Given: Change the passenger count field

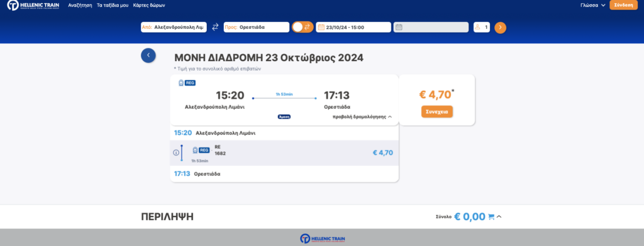Looking at the screenshot, I should pyautogui.click(x=482, y=27).
